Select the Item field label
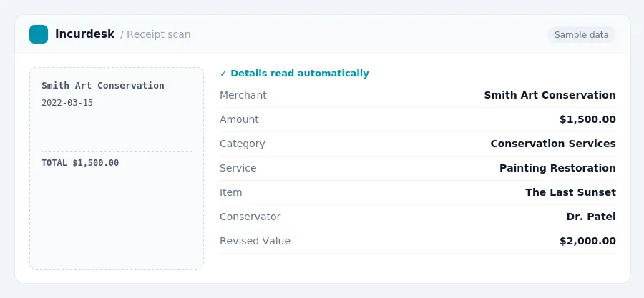The image size is (644, 298). click(x=231, y=192)
